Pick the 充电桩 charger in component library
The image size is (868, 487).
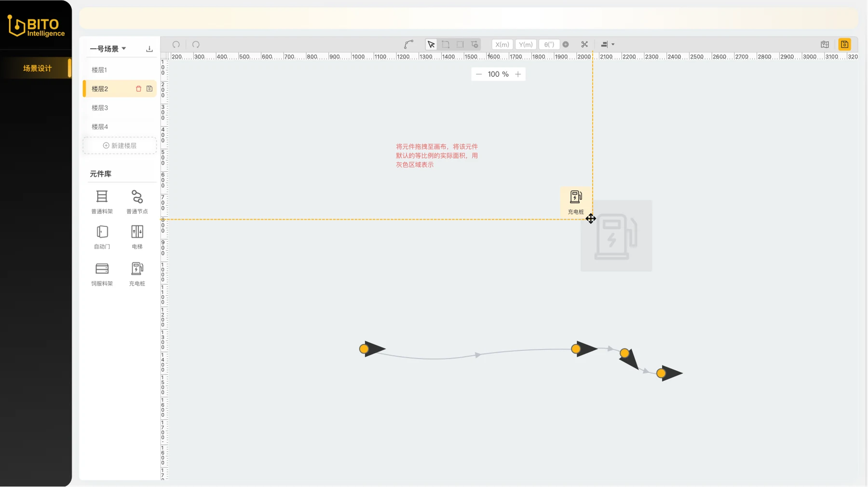click(137, 274)
